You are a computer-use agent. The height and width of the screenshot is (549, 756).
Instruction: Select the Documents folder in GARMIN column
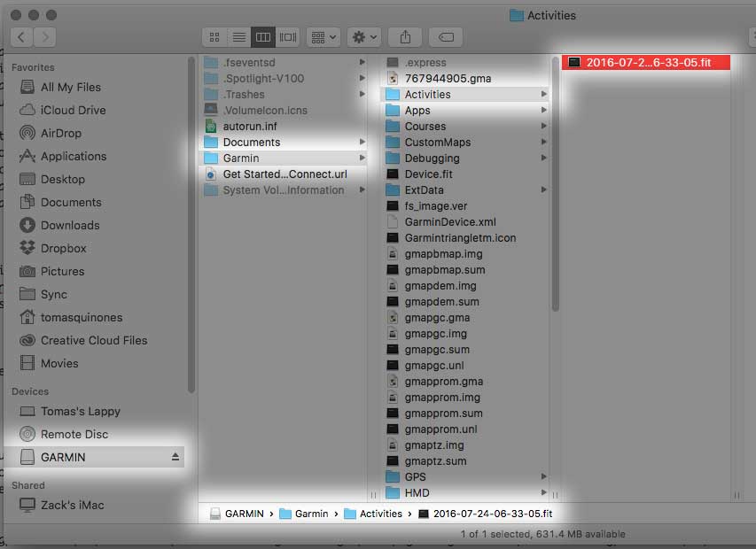click(284, 142)
